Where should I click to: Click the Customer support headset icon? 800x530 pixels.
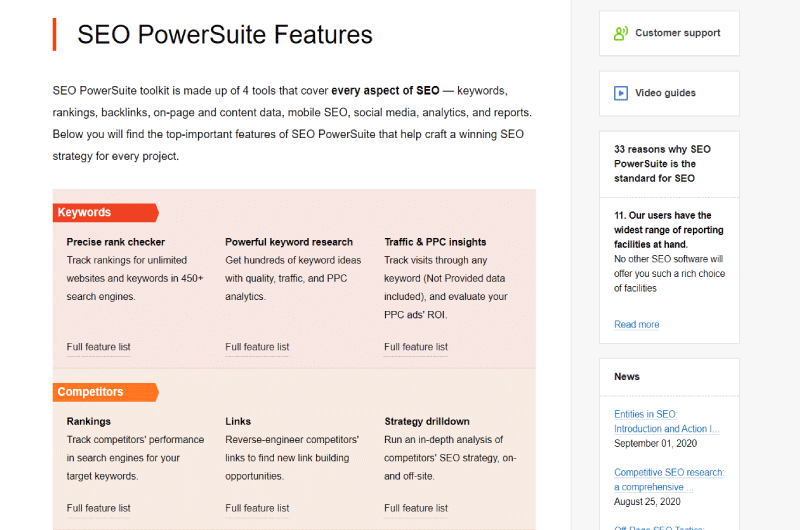click(x=620, y=34)
